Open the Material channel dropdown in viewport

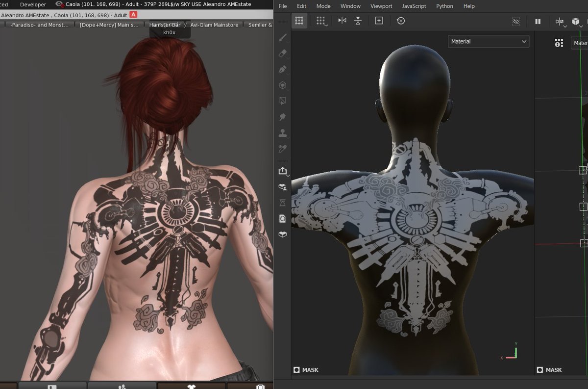489,42
